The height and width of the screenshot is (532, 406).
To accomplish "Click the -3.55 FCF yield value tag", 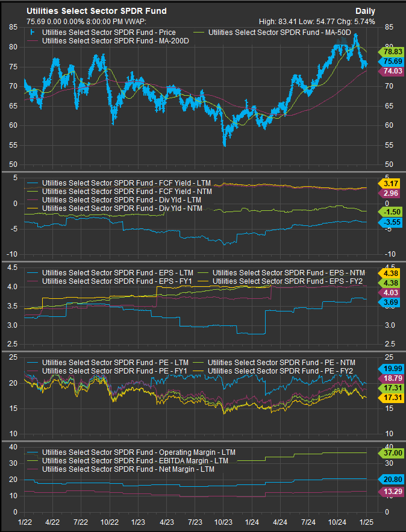I will coord(391,222).
